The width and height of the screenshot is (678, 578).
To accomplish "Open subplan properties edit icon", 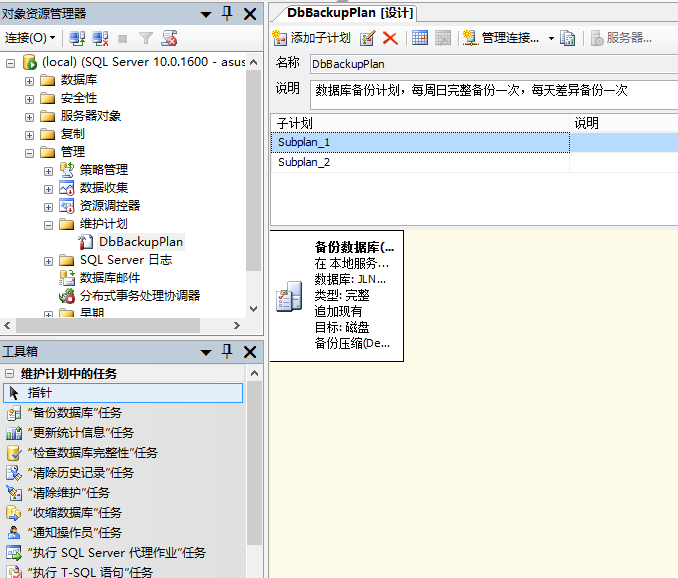I will point(368,38).
